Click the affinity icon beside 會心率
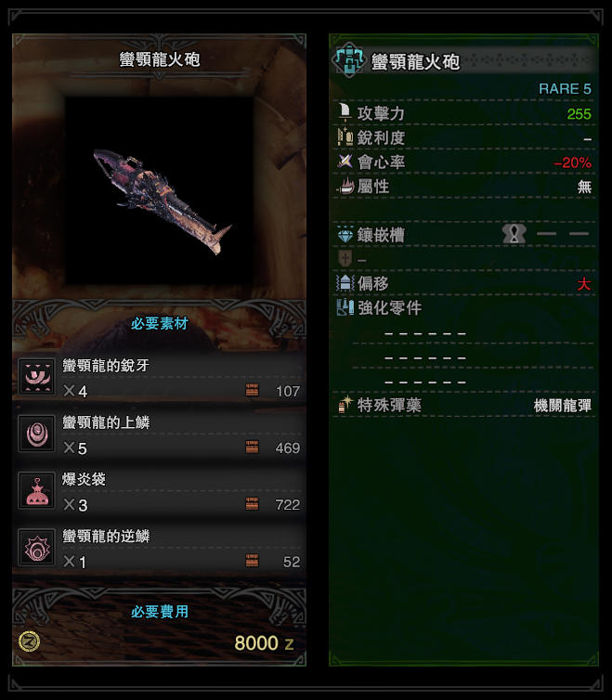Screen dimensions: 612x700 [345, 162]
